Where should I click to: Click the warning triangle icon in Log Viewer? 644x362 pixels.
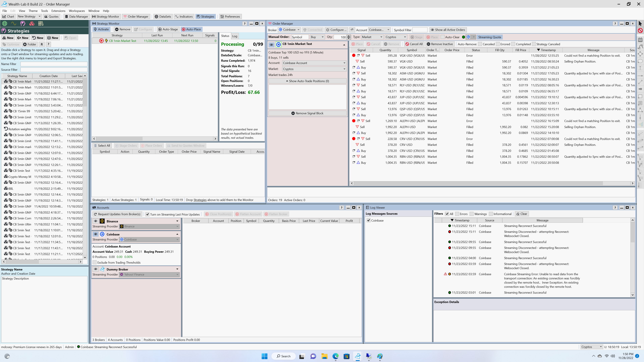[x=445, y=274]
